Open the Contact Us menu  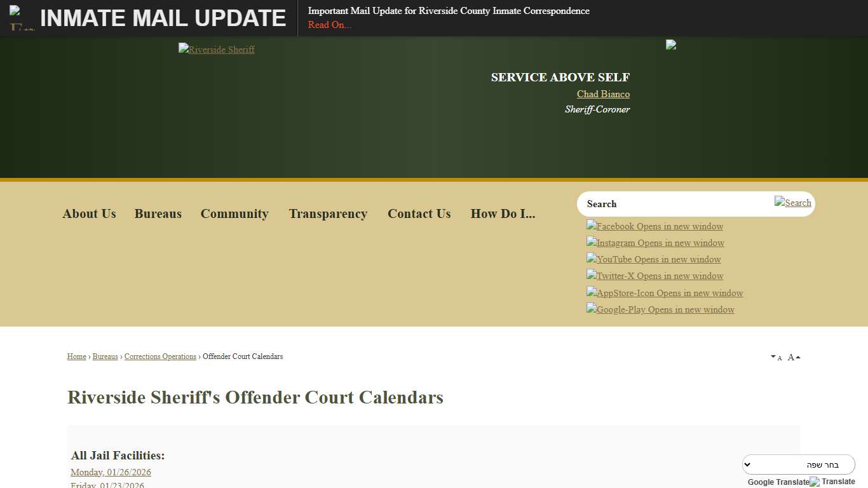(x=419, y=213)
